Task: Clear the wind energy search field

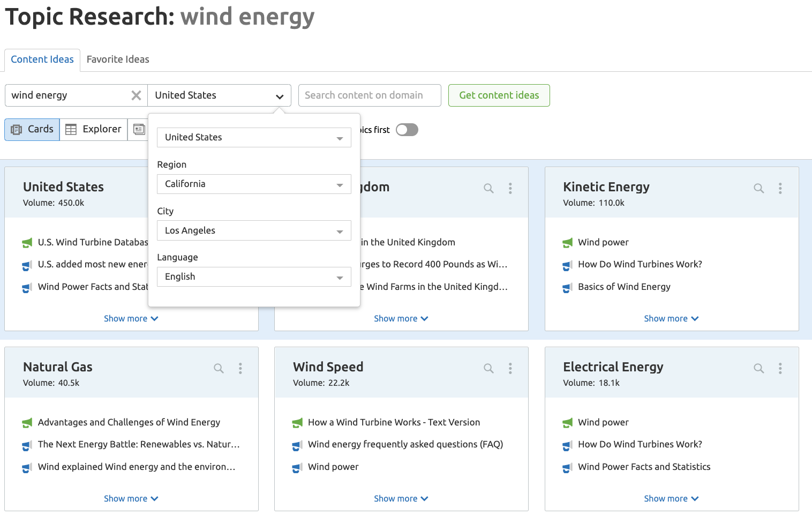Action: [x=136, y=95]
